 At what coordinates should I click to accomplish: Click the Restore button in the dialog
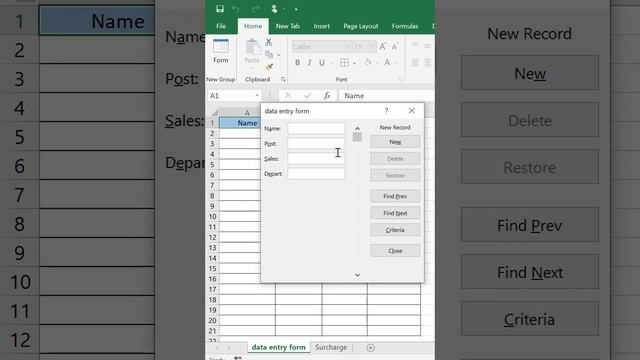pyautogui.click(x=395, y=176)
